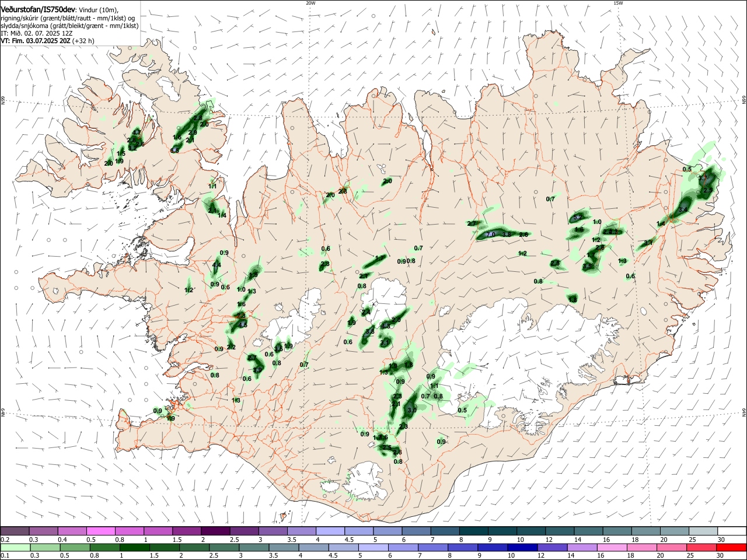Screen dimensions: 747x560
Task: Click the 0.5 value near the northeast coast
Action: [x=687, y=169]
